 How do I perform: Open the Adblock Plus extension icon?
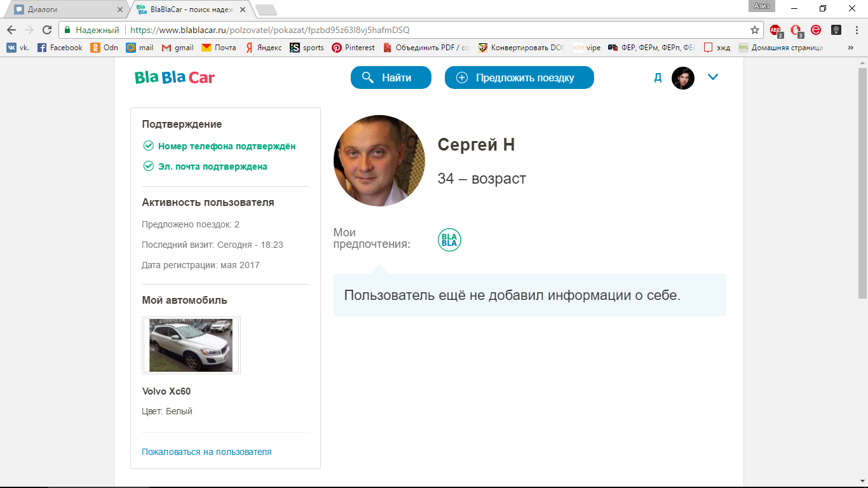pyautogui.click(x=776, y=30)
